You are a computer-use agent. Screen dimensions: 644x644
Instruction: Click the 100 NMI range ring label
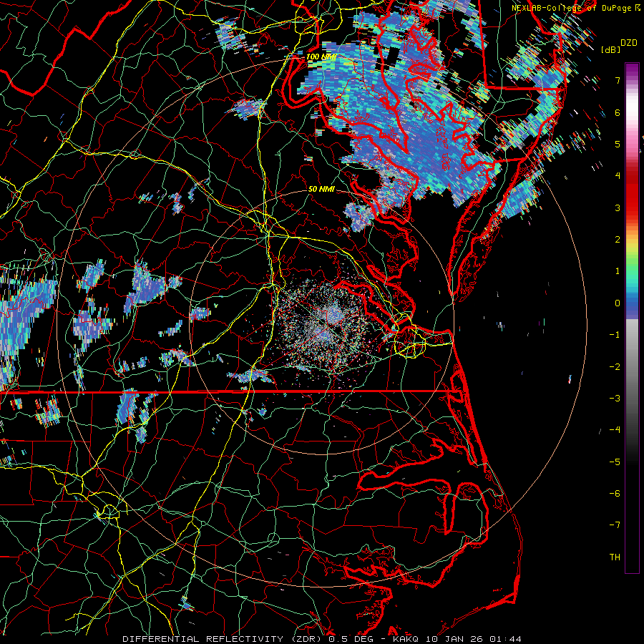321,57
